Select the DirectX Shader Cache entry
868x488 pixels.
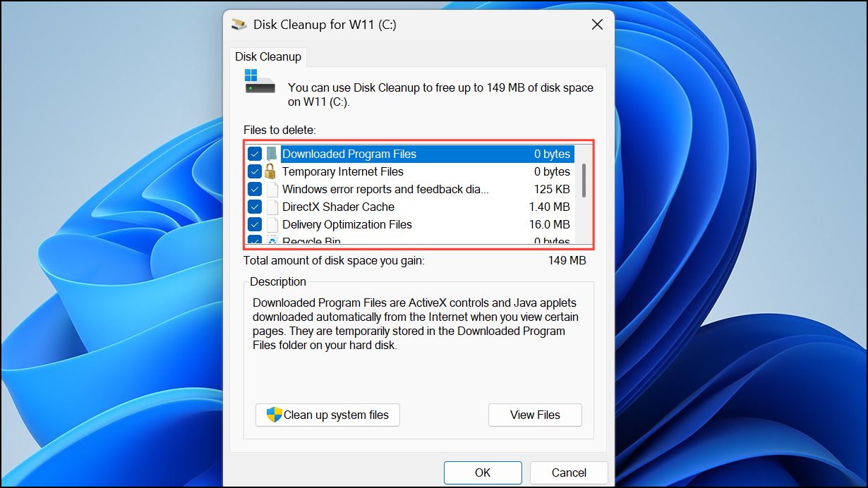[338, 207]
